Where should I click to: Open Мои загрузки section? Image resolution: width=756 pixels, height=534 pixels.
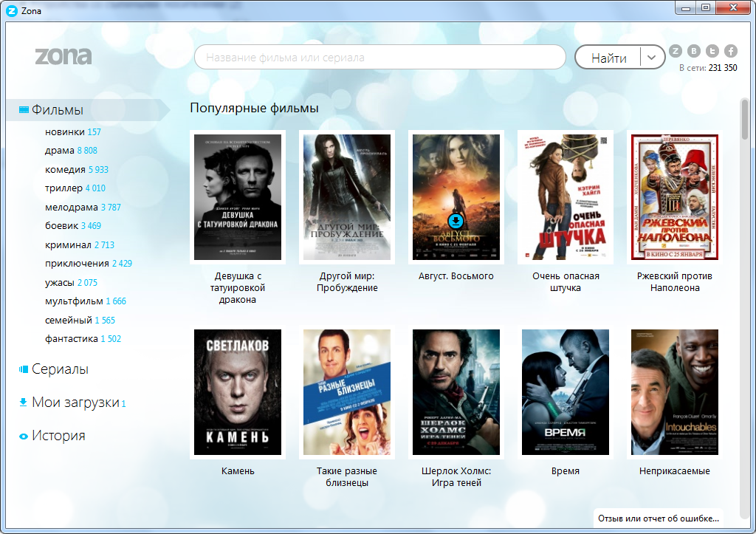tap(76, 403)
